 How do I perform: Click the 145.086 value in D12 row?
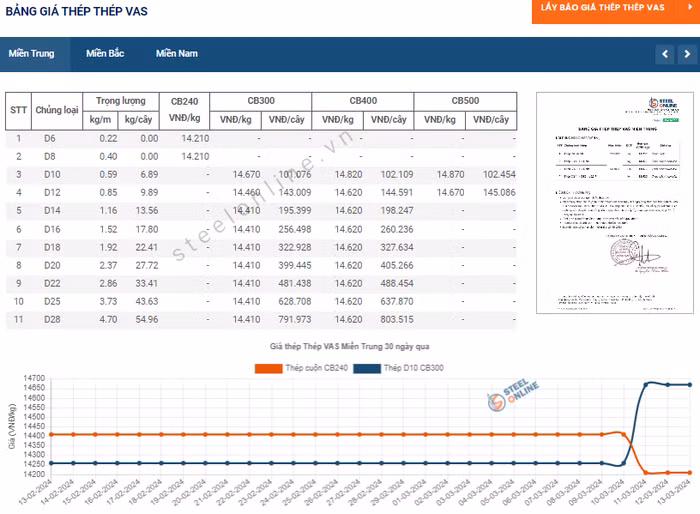pyautogui.click(x=499, y=192)
